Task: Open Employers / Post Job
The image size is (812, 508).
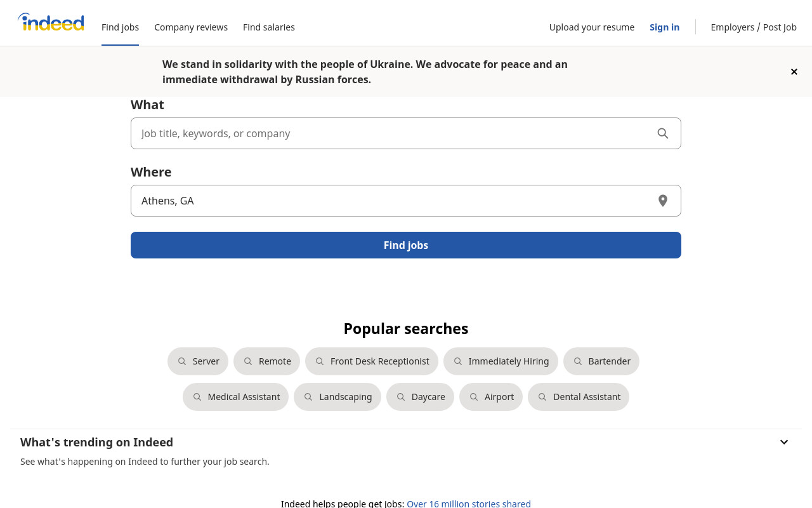Action: pyautogui.click(x=754, y=27)
